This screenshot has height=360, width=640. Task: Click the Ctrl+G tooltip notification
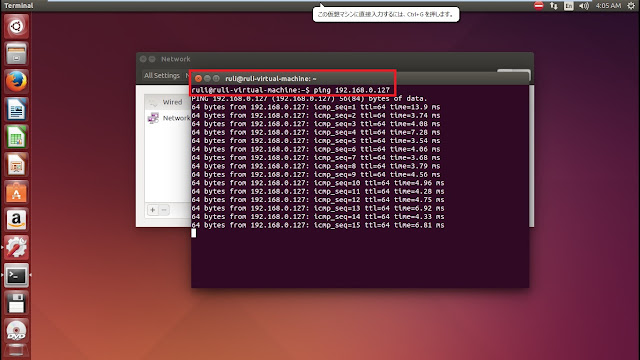(386, 14)
